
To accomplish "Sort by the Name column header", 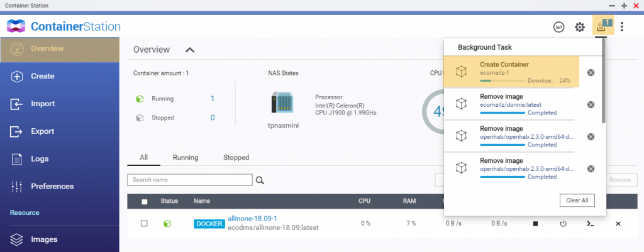I will click(202, 202).
